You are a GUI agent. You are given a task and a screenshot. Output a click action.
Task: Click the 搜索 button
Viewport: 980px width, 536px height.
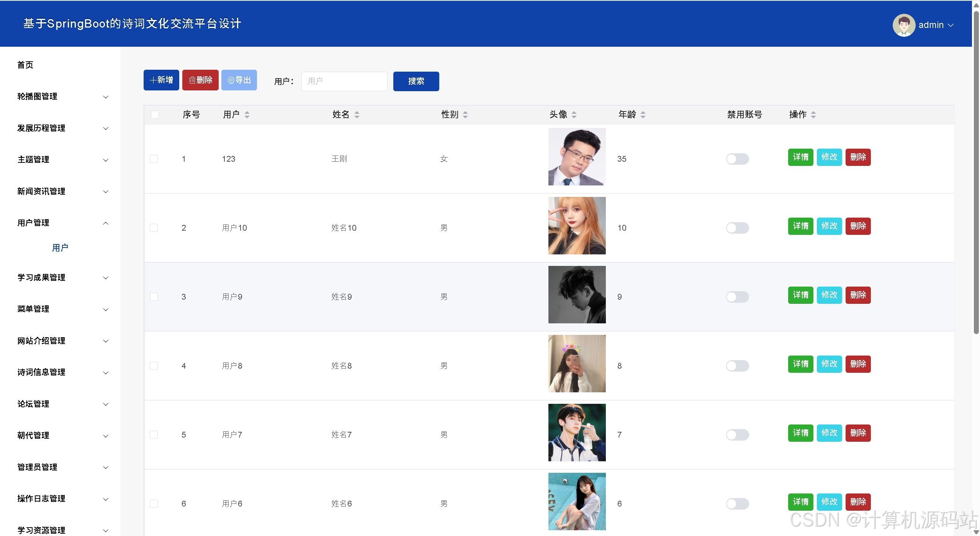(x=416, y=81)
